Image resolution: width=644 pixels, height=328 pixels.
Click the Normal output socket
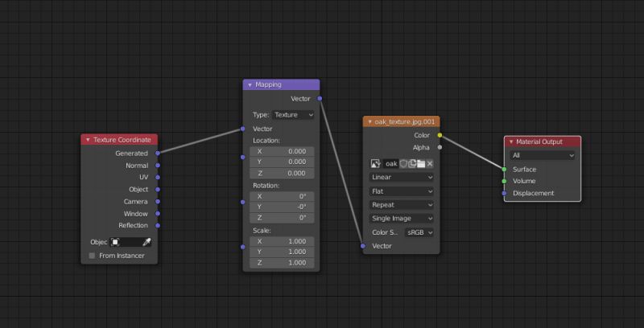158,166
